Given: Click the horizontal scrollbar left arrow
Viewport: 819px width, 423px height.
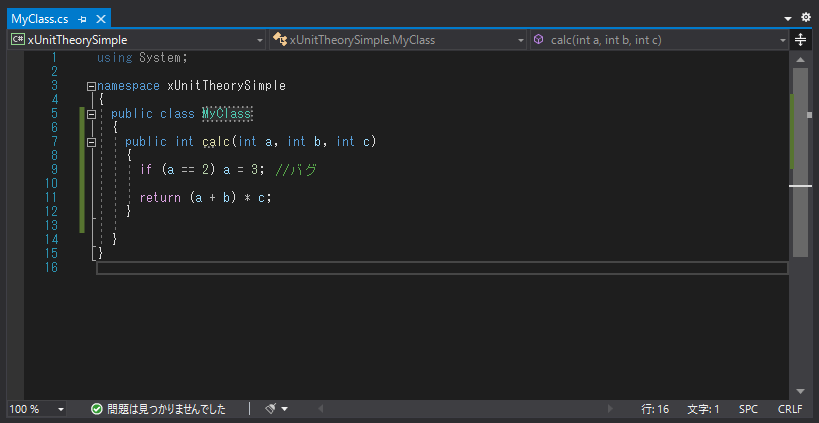Looking at the screenshot, I should 321,408.
